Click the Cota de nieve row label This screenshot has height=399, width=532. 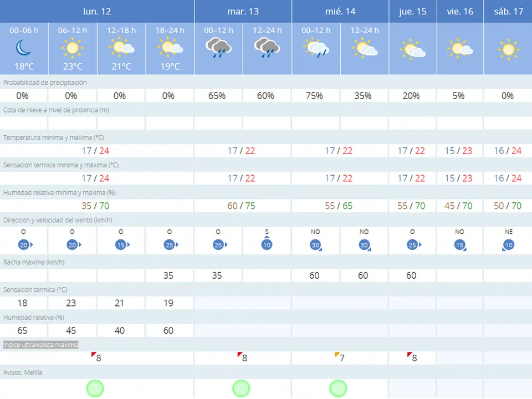(56, 110)
